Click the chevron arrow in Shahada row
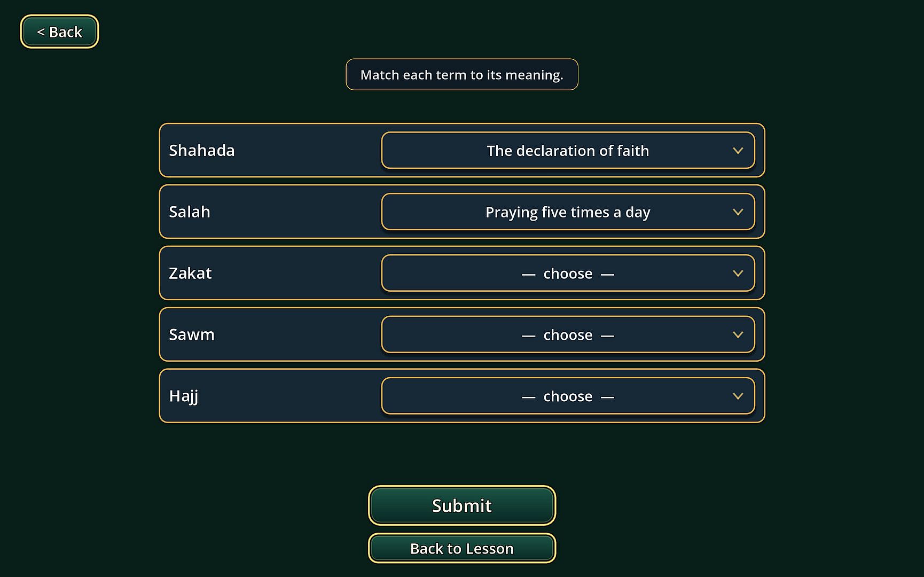This screenshot has height=577, width=924. [738, 151]
